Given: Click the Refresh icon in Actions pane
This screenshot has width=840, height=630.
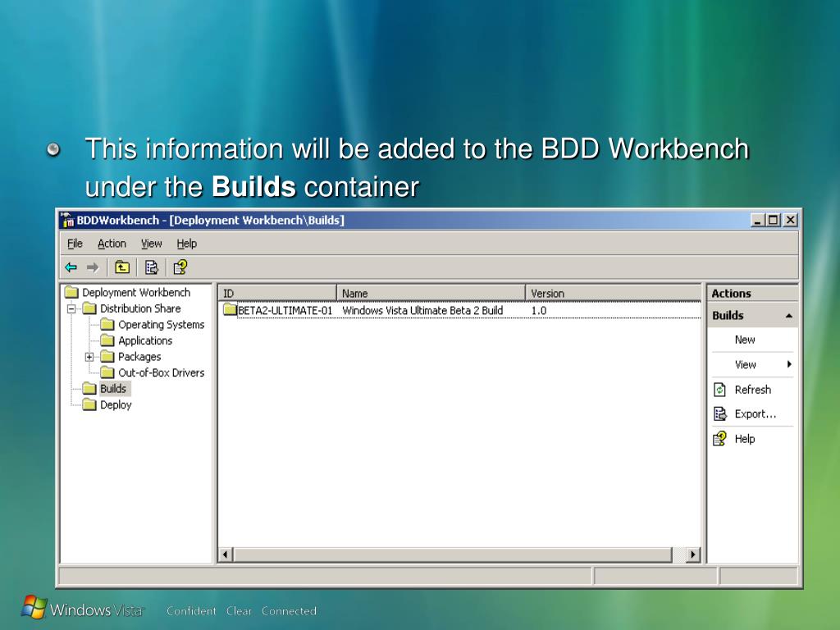Looking at the screenshot, I should pyautogui.click(x=720, y=390).
